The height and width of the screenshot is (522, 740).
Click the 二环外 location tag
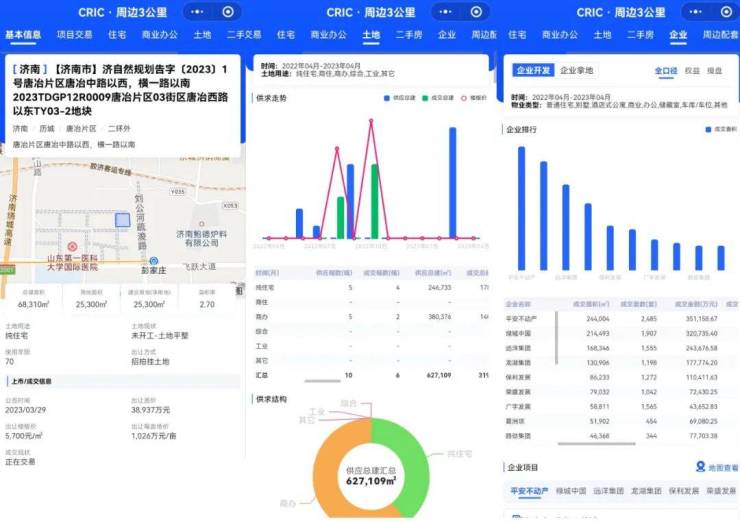pos(119,128)
